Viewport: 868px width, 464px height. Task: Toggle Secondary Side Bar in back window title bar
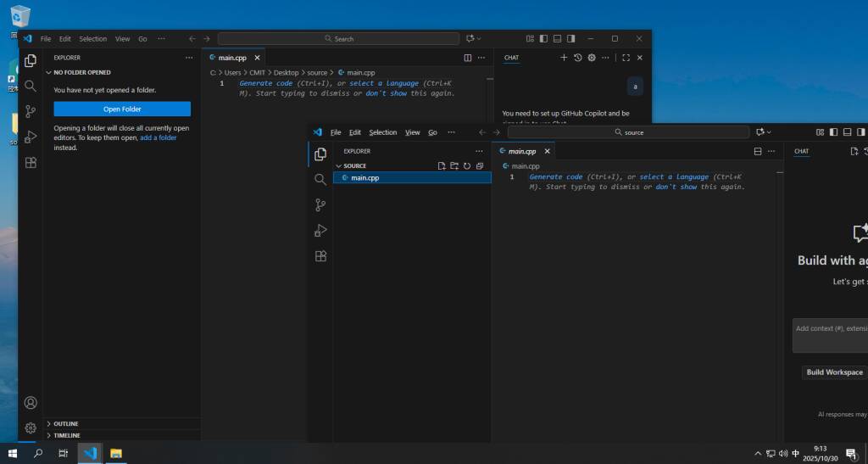(571, 39)
